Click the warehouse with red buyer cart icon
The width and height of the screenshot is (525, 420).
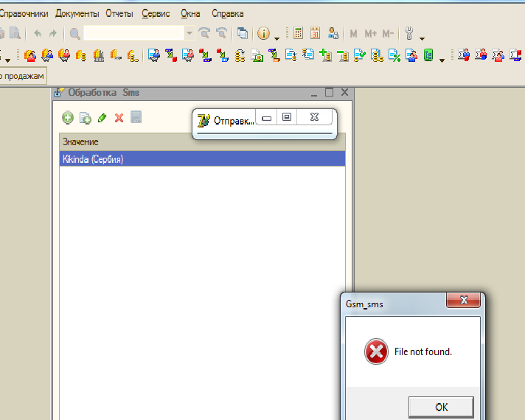click(x=64, y=55)
